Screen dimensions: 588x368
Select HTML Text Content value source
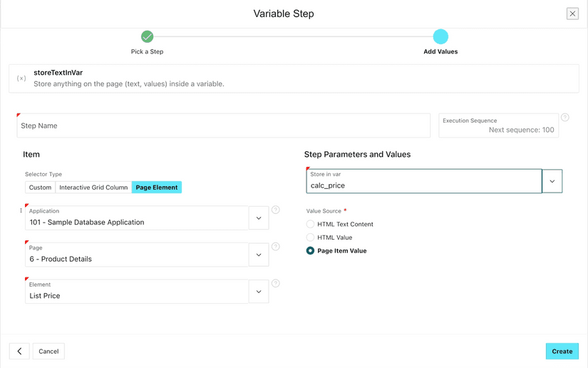tap(310, 224)
